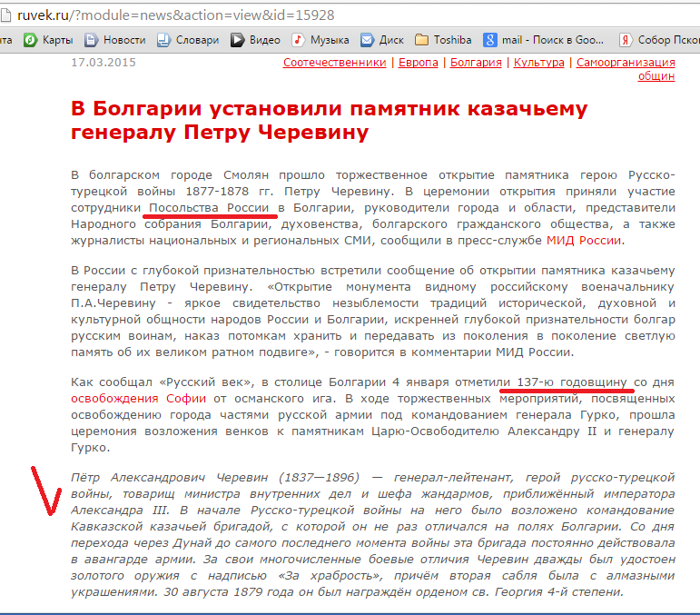Click the bookmark label Новости
The width and height of the screenshot is (700, 615).
coord(124,40)
